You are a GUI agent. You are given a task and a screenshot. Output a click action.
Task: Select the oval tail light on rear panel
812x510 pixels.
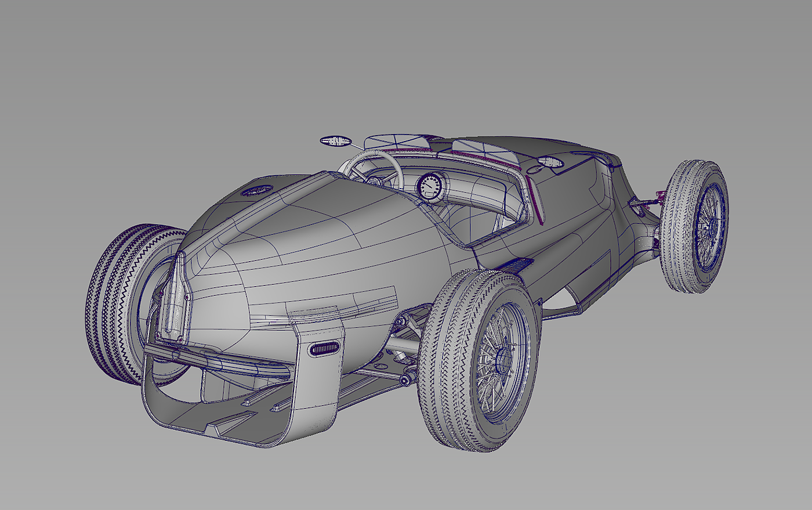(x=324, y=348)
